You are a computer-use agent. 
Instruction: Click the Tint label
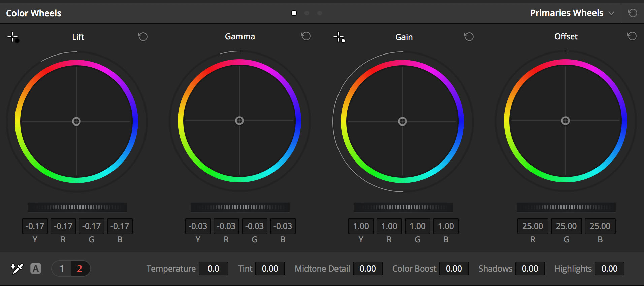point(245,269)
